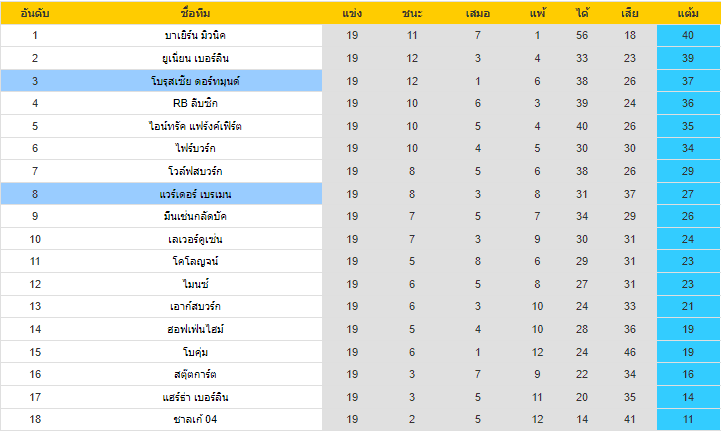Click the เสมอ draws column header
Viewport: 721px width, 432px height.
478,13
